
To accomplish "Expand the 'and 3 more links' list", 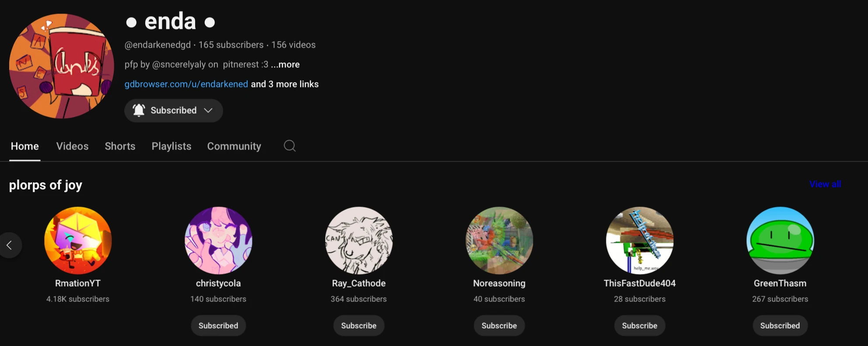I will pyautogui.click(x=285, y=84).
